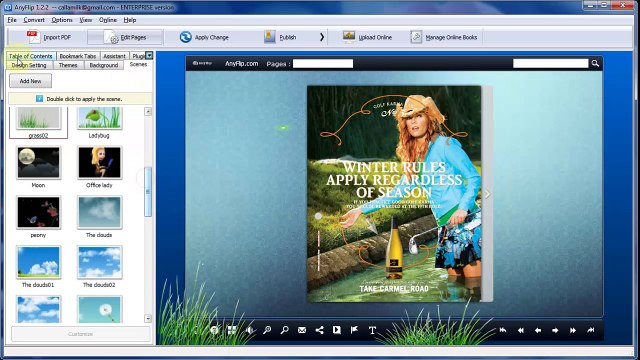Select the peony scene thumbnail
Viewport: 640px width, 360px height.
tap(38, 212)
